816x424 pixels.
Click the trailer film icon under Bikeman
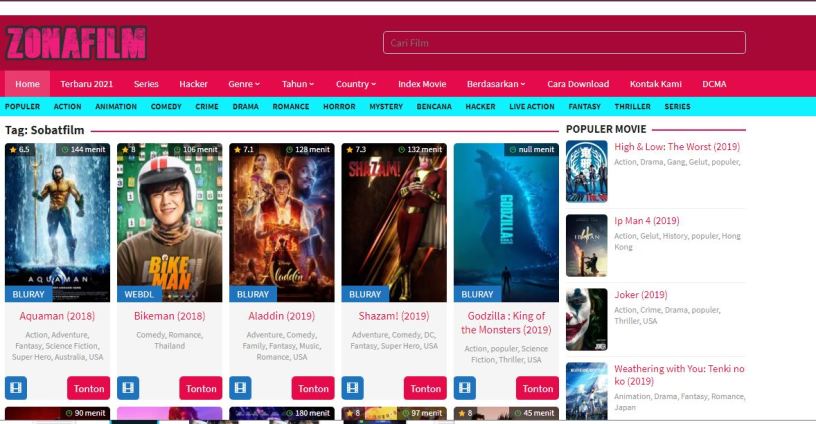(128, 388)
